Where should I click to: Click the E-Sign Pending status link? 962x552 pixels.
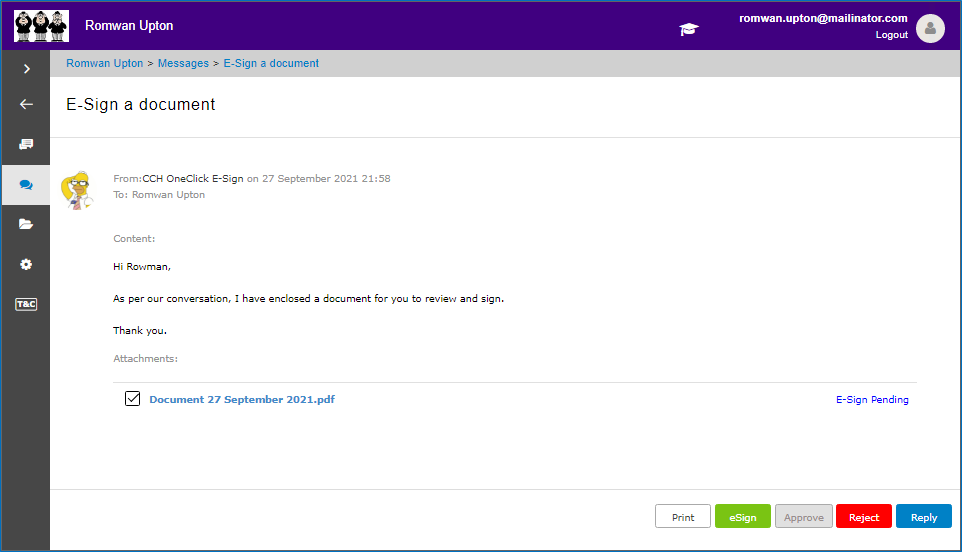(x=872, y=399)
